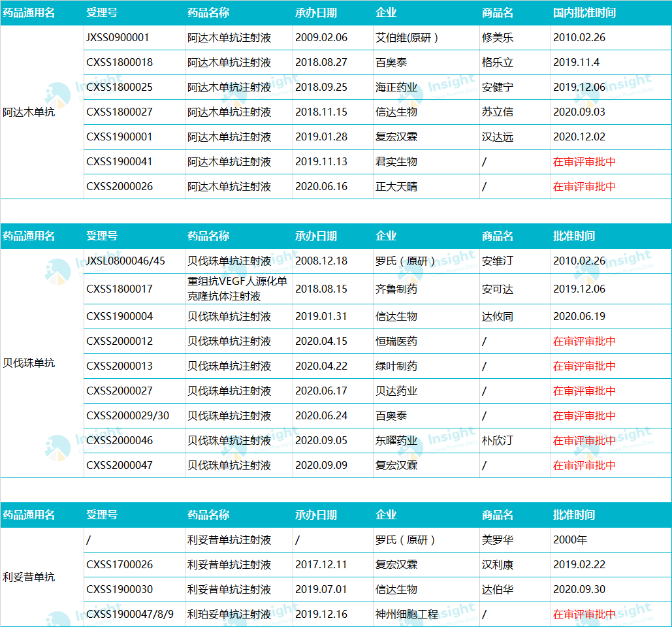Click trade name 美罗华

point(498,540)
